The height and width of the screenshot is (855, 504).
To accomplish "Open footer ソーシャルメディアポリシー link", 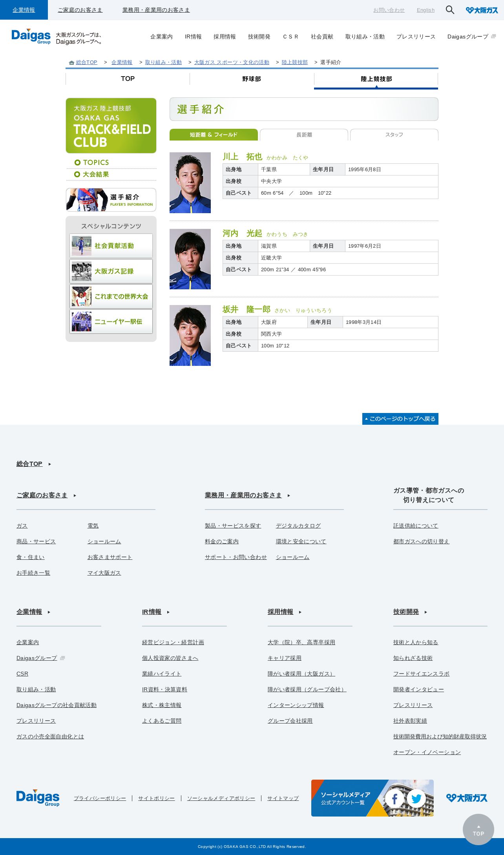I will coord(221,798).
